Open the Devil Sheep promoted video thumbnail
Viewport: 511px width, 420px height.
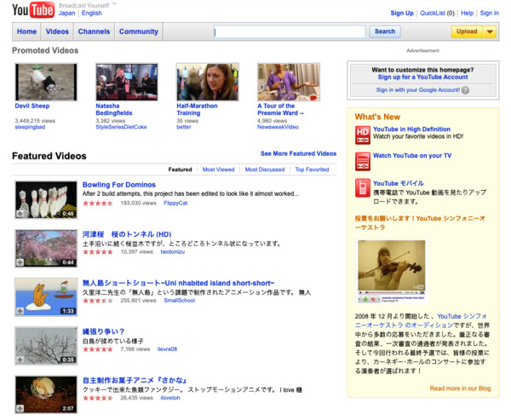(46, 82)
